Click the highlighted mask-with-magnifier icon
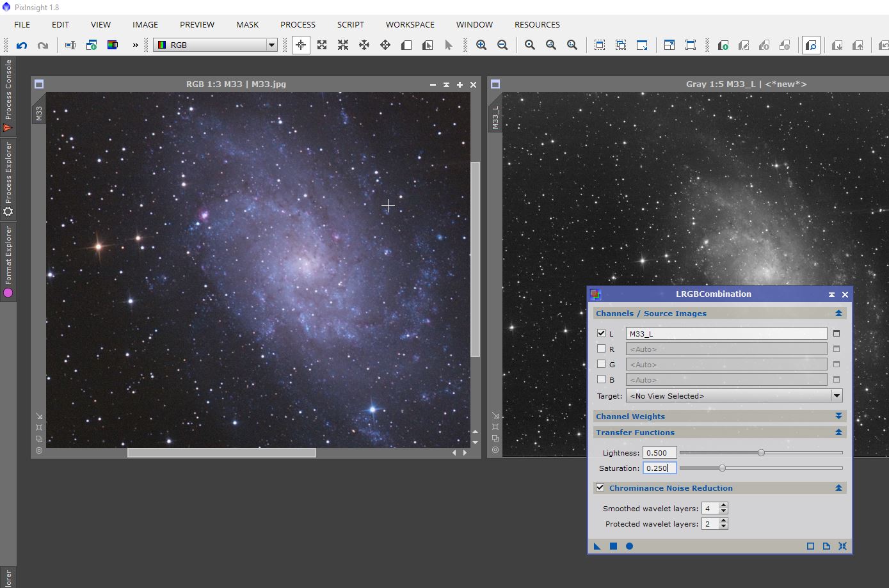This screenshot has width=889, height=588. tap(811, 45)
